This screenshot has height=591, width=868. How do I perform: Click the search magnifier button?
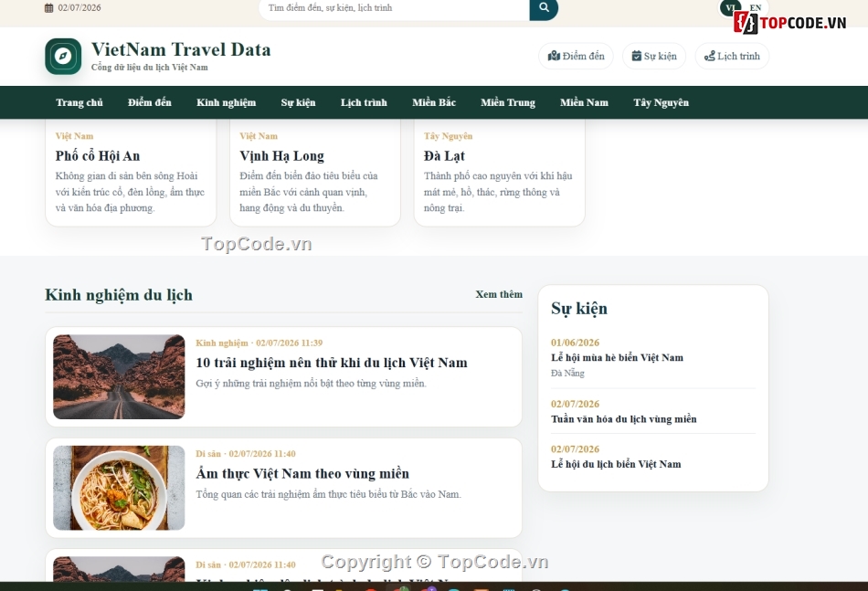point(544,7)
